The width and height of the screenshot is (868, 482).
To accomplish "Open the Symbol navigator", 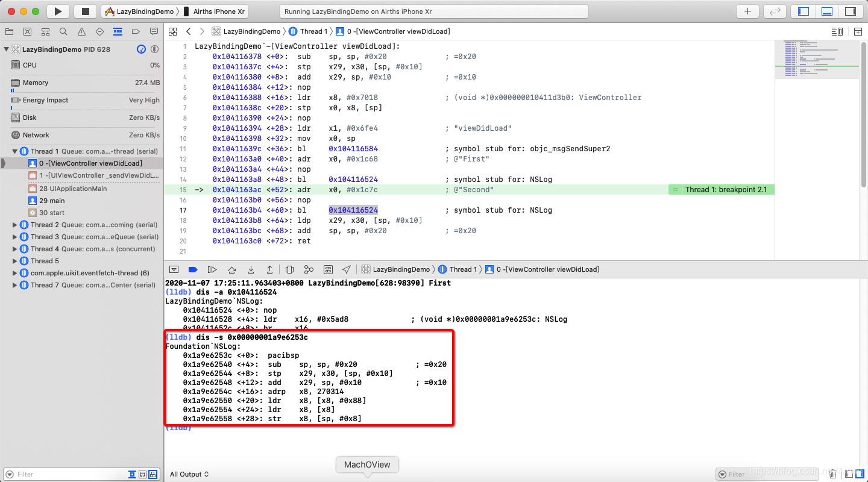I will pyautogui.click(x=45, y=31).
